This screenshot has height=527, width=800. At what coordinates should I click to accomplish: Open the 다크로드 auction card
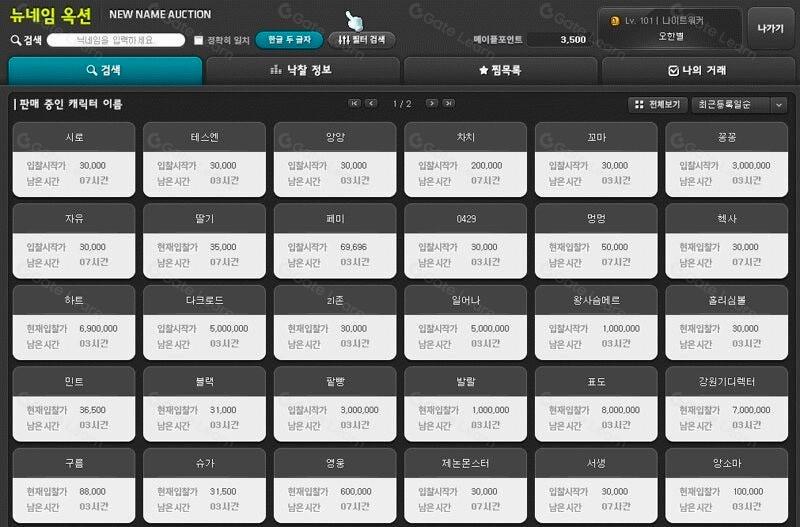(205, 322)
